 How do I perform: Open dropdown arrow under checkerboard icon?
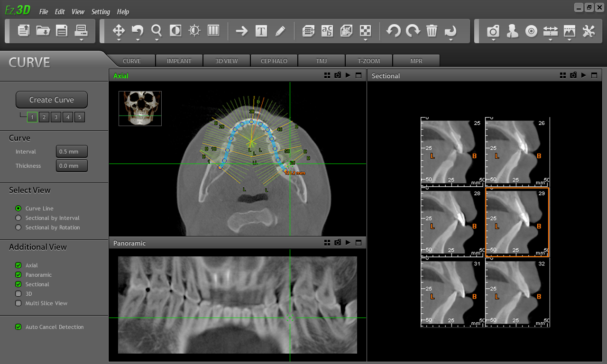pos(365,40)
